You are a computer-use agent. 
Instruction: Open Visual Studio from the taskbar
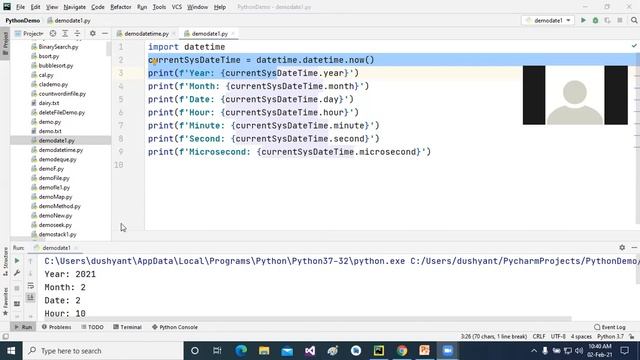(310, 351)
